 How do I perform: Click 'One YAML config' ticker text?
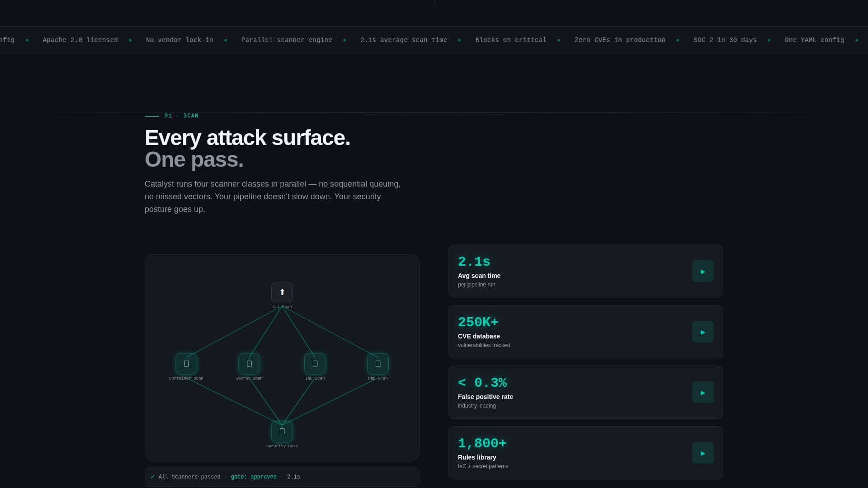pyautogui.click(x=814, y=40)
